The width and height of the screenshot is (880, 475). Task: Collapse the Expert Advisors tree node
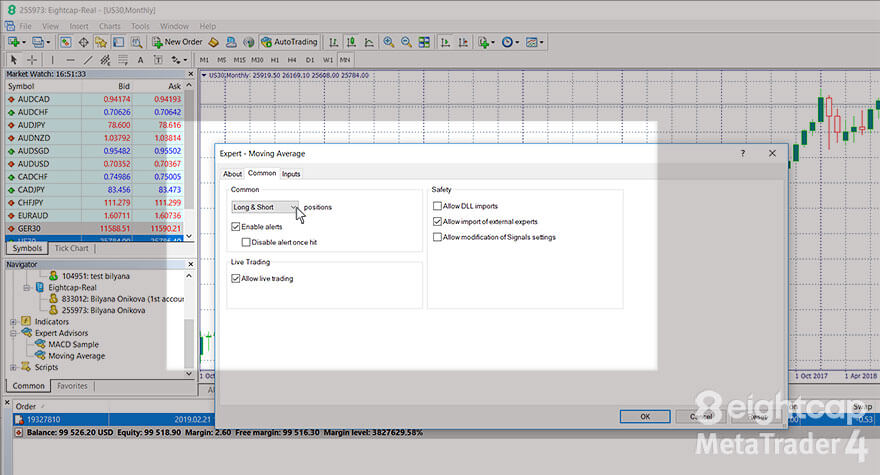pyautogui.click(x=13, y=333)
